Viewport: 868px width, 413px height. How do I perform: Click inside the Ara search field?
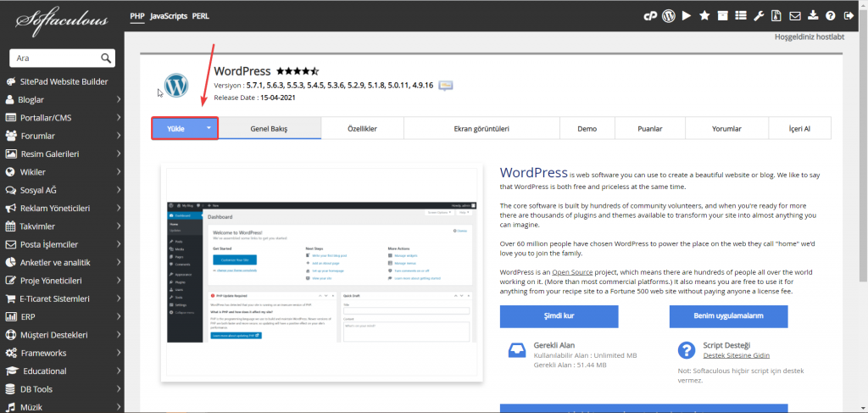click(55, 59)
